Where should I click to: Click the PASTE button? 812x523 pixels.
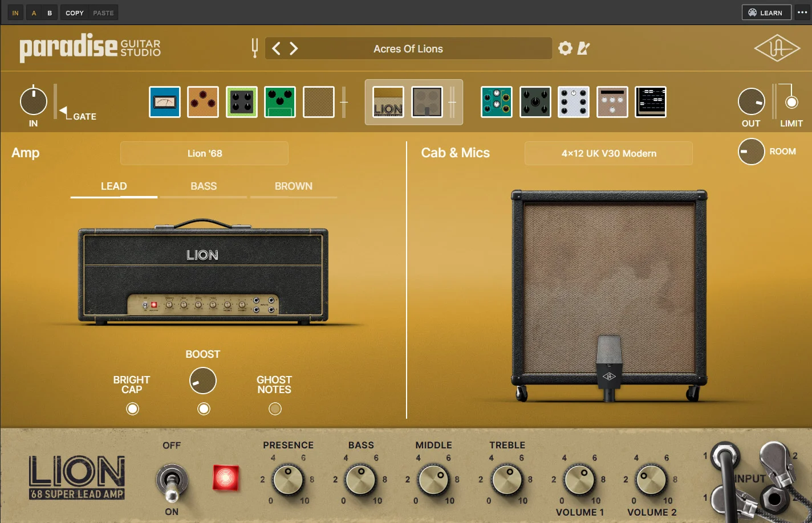[x=103, y=13]
